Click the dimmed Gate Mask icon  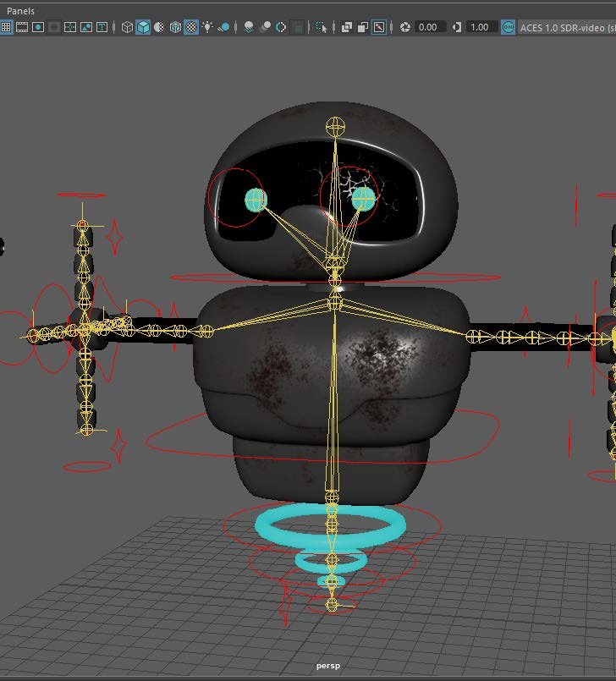point(54,27)
